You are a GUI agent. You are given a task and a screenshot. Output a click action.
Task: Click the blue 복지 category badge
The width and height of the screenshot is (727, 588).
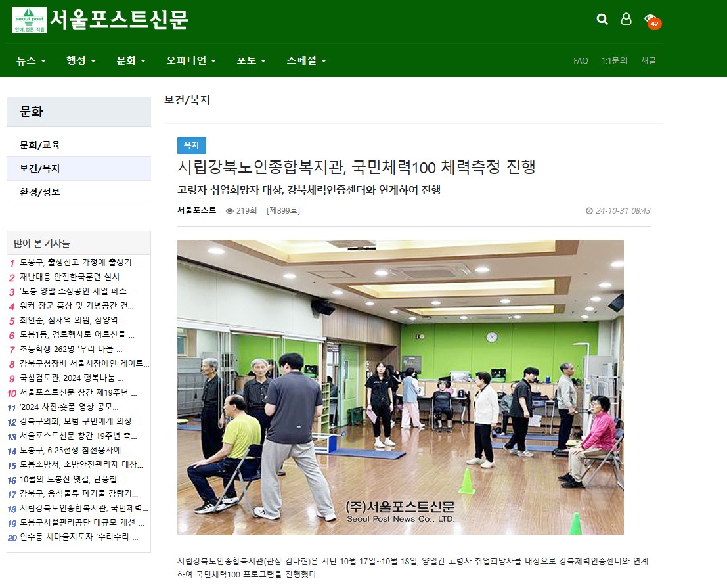pyautogui.click(x=191, y=145)
